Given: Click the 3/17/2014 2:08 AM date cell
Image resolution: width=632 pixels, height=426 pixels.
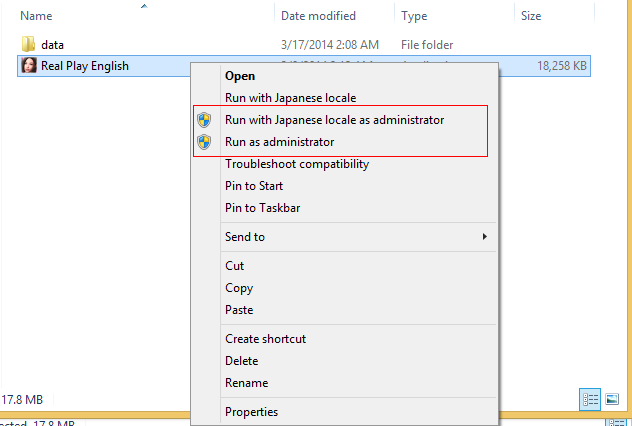Looking at the screenshot, I should click(x=330, y=45).
